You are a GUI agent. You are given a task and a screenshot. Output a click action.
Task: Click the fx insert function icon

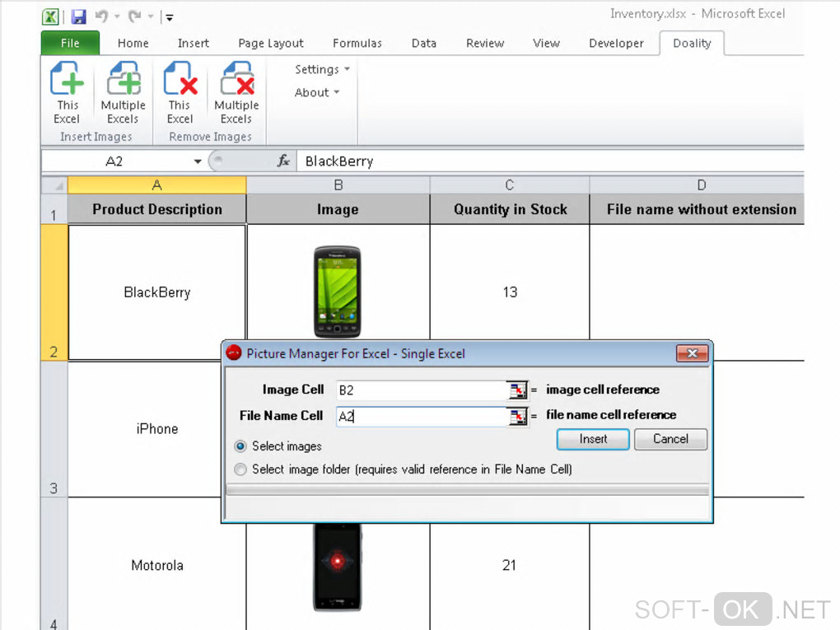282,161
